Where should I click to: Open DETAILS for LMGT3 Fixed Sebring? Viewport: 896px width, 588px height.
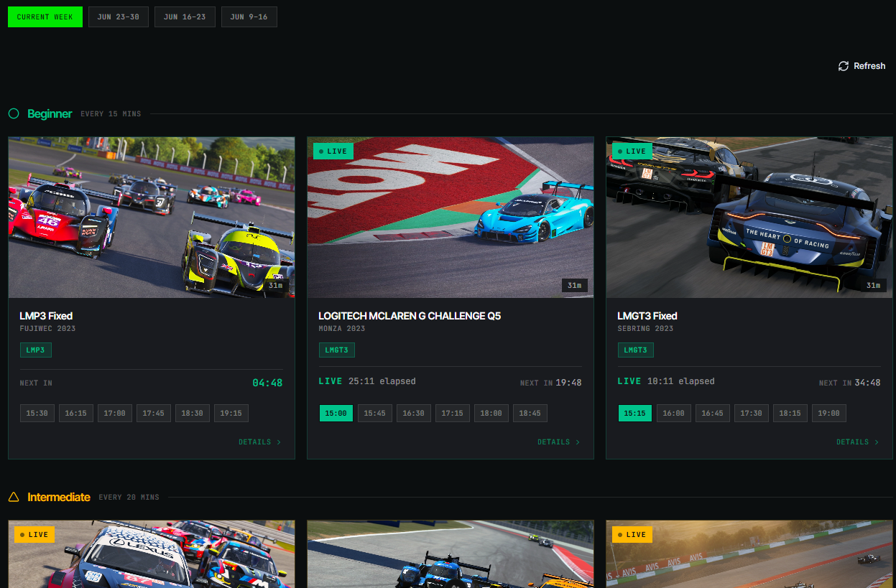click(857, 442)
